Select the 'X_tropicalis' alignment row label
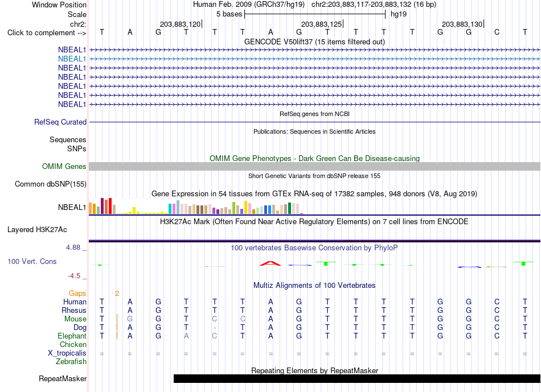The width and height of the screenshot is (541, 392). click(67, 353)
